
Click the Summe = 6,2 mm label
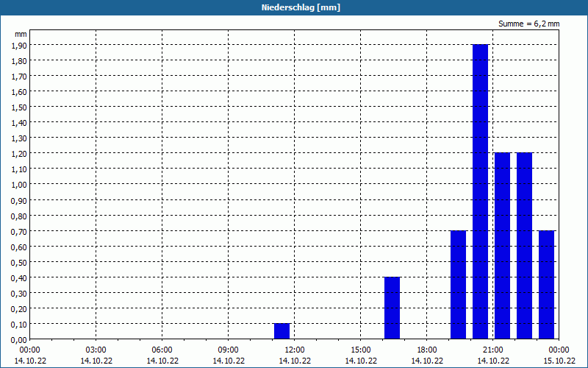point(528,24)
